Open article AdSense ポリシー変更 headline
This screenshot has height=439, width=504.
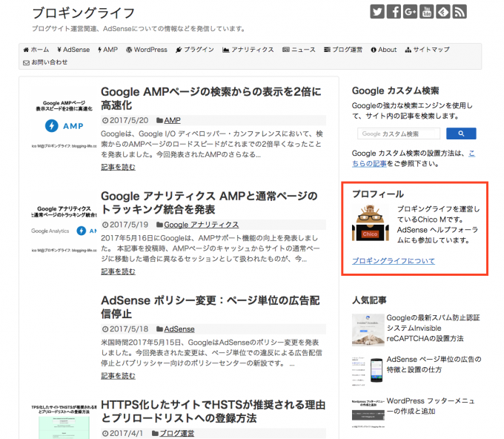pos(210,307)
